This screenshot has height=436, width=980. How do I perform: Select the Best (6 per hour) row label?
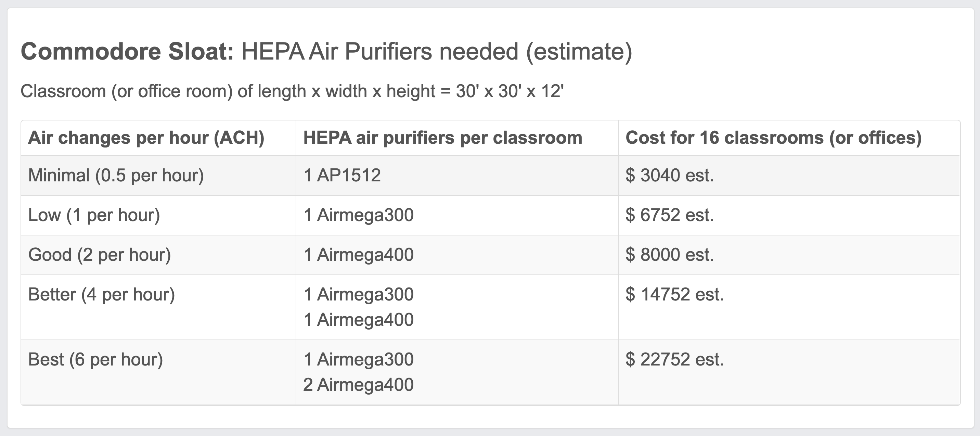coord(95,360)
